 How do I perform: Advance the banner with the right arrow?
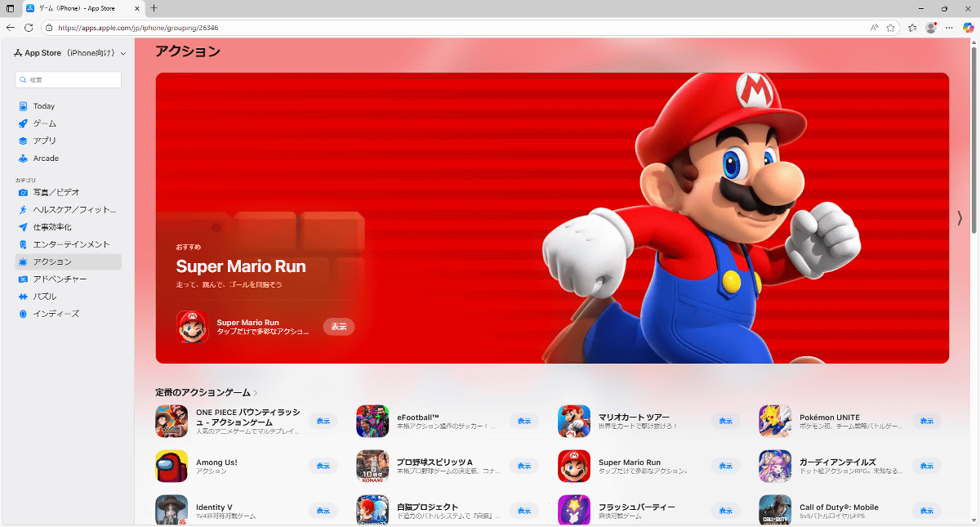click(x=960, y=218)
